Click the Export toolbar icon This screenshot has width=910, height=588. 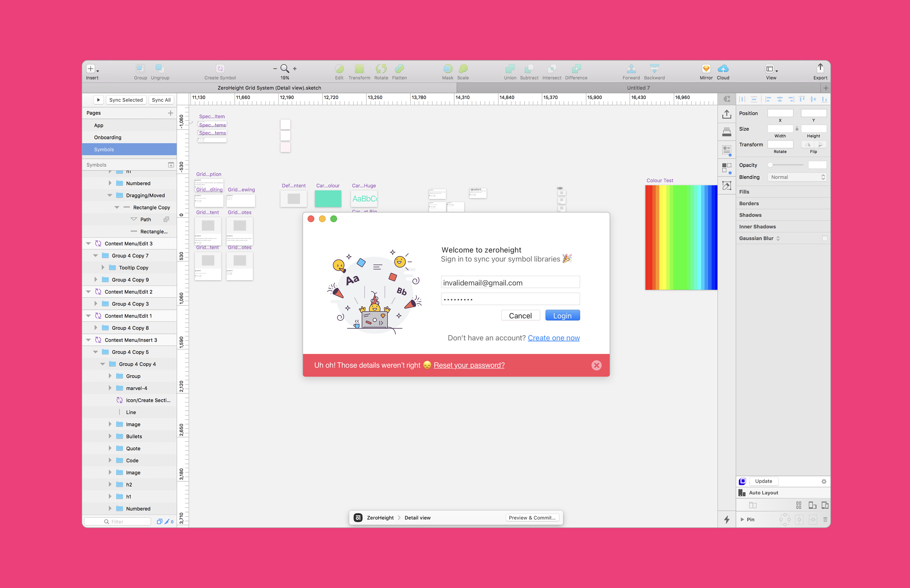[820, 68]
